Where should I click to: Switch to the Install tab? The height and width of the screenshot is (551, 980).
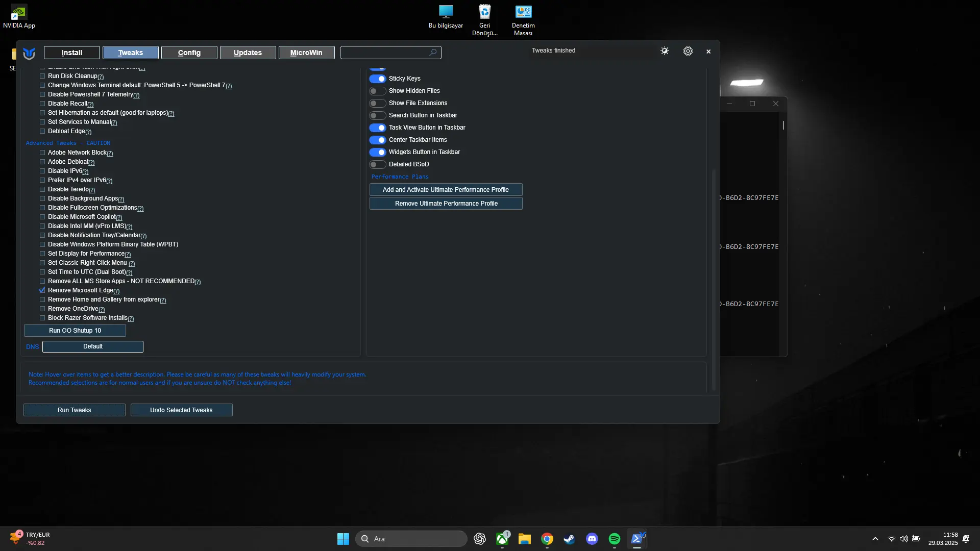pyautogui.click(x=72, y=53)
